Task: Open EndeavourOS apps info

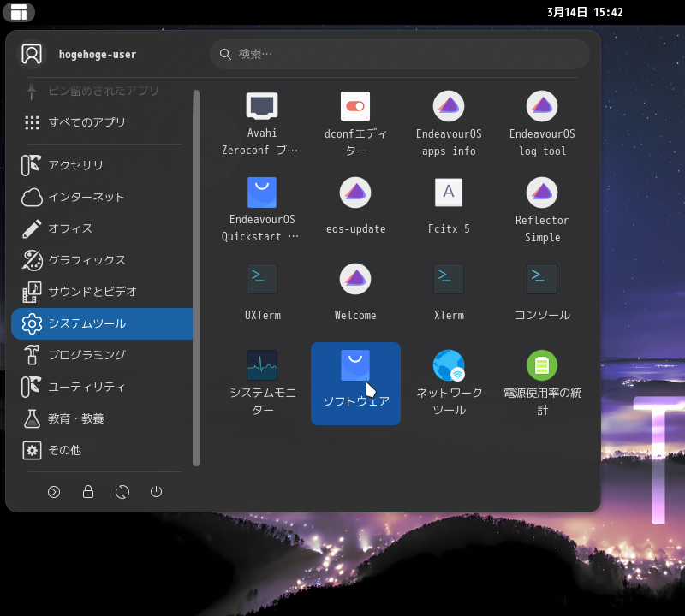Action: pos(448,124)
